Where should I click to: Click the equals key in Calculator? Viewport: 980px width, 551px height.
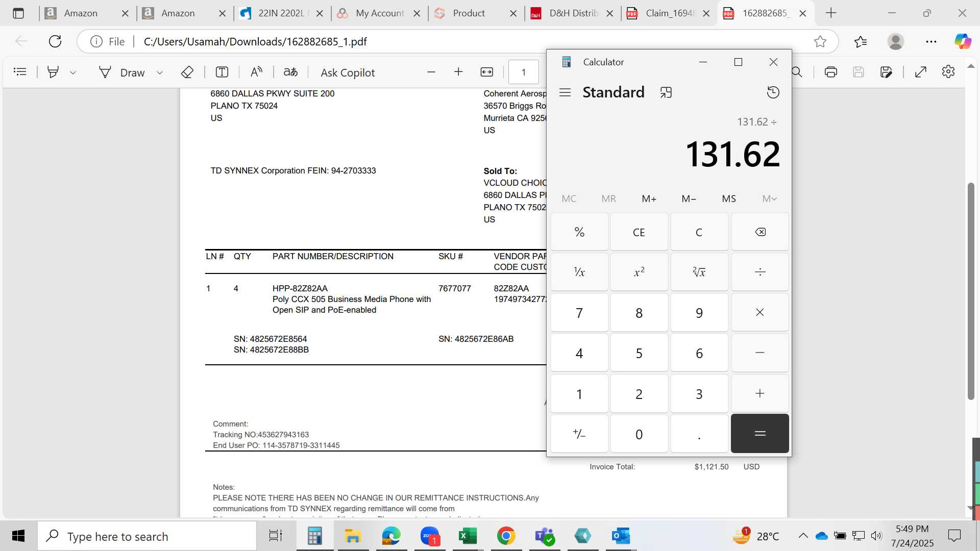pos(760,434)
